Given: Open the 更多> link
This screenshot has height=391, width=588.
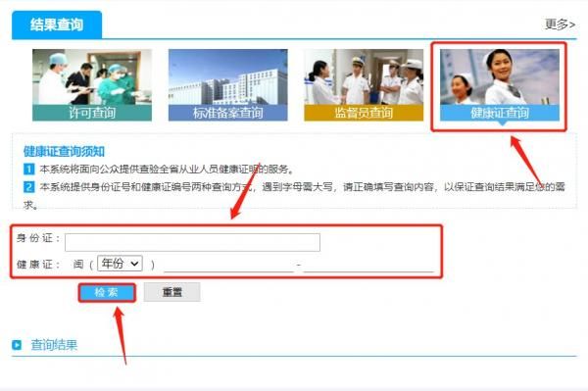Looking at the screenshot, I should coord(560,24).
